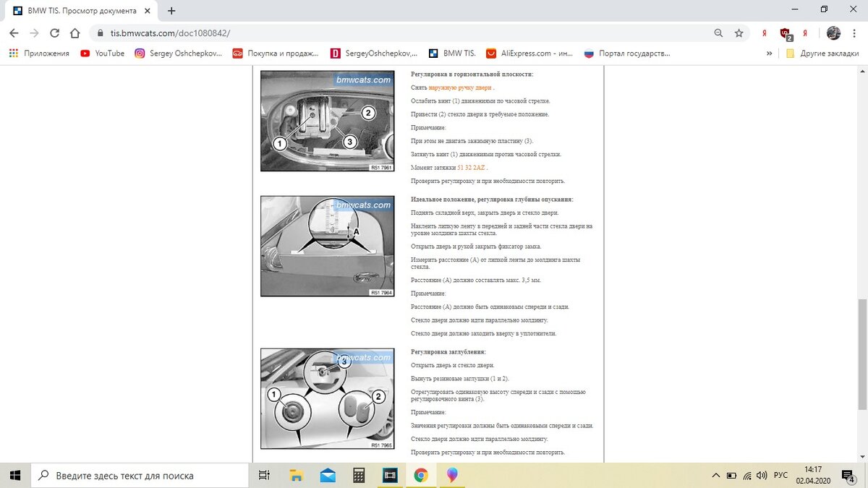868x488 pixels.
Task: Click heading Идеальное положение, регулировка глубины опускания
Action: point(492,199)
